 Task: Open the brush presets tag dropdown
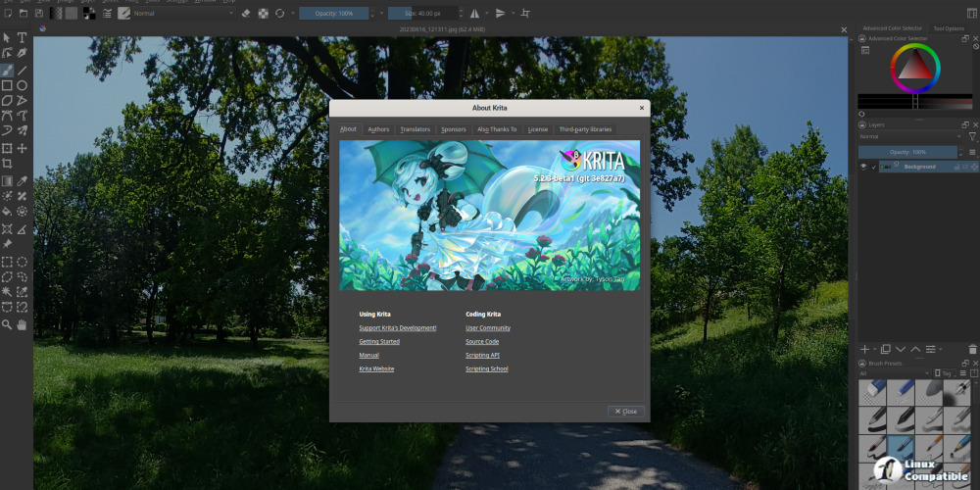point(945,373)
